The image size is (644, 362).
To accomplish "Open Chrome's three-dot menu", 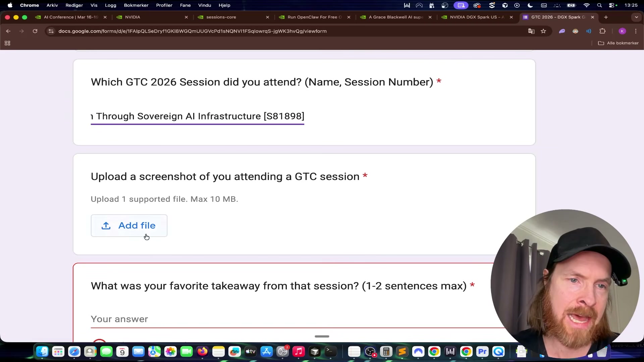I will 636,31.
